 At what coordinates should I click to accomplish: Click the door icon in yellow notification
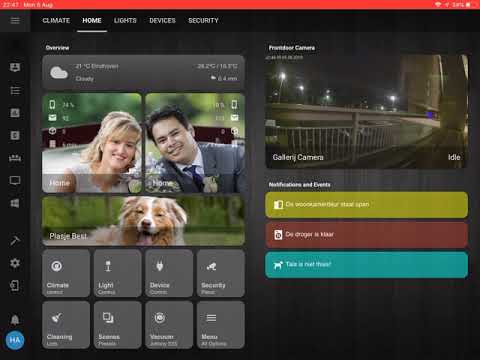278,205
